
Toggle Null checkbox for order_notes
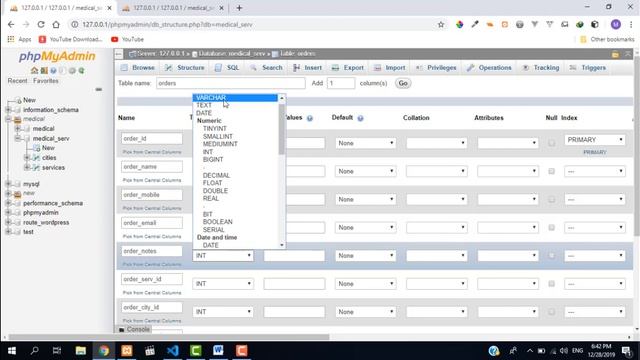pyautogui.click(x=551, y=256)
